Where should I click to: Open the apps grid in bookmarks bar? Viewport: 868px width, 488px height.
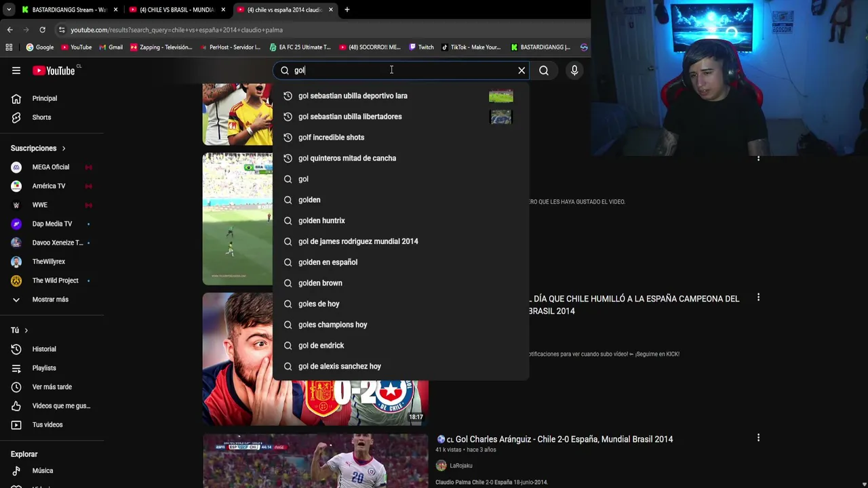coord(9,47)
